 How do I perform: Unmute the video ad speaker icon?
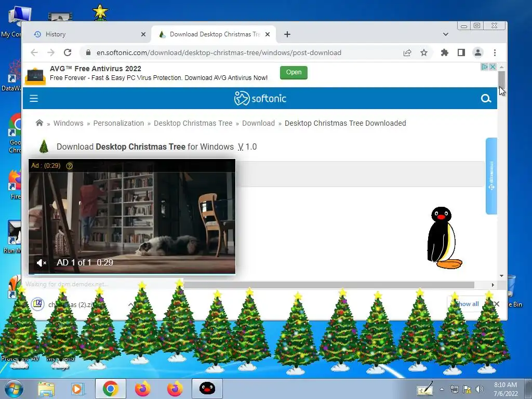(41, 262)
